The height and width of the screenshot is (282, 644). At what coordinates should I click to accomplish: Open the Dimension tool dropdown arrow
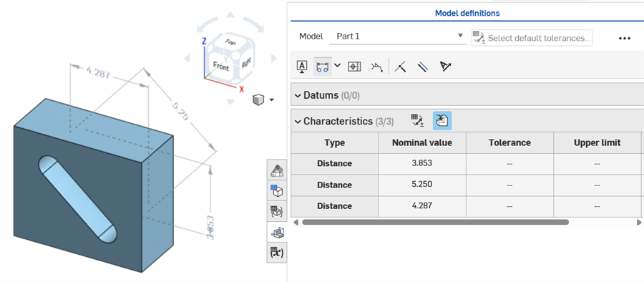pyautogui.click(x=338, y=65)
